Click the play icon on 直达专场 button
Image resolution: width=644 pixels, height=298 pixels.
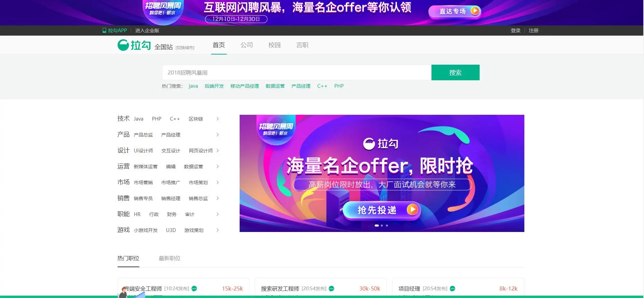pos(475,11)
